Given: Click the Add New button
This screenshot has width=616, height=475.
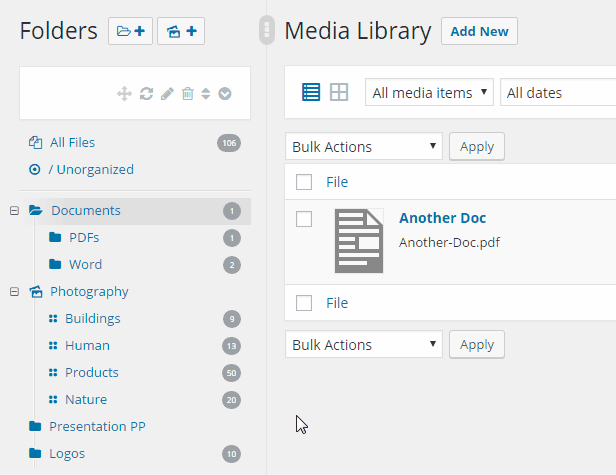Looking at the screenshot, I should point(479,31).
